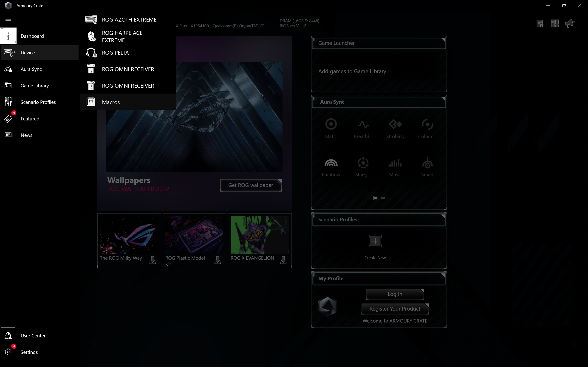This screenshot has height=367, width=588.
Task: Open the Dashboard info icon
Action: tap(8, 36)
